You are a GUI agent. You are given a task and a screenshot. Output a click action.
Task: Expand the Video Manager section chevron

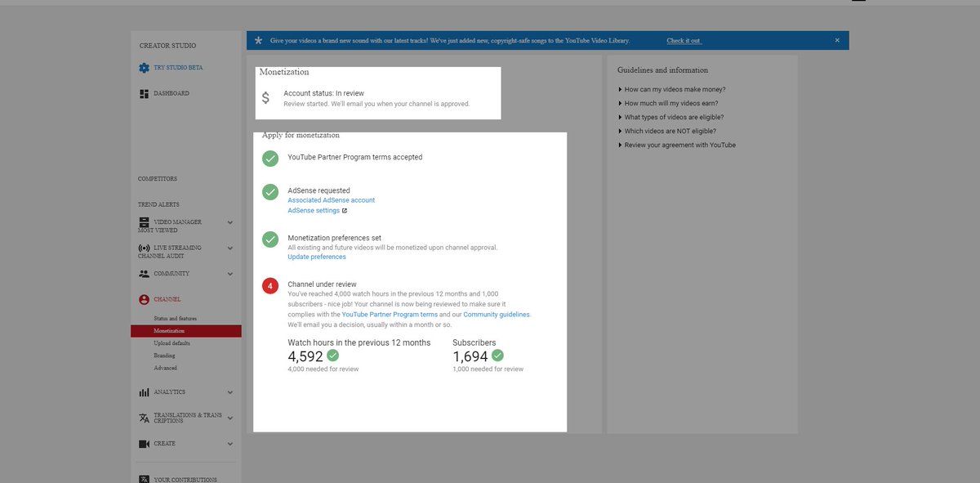pyautogui.click(x=230, y=222)
